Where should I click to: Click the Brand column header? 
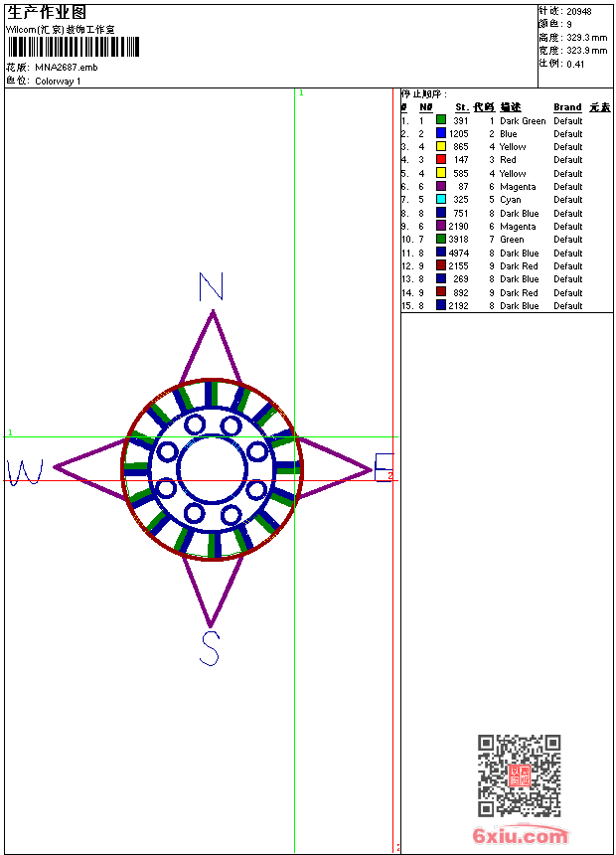pyautogui.click(x=567, y=107)
